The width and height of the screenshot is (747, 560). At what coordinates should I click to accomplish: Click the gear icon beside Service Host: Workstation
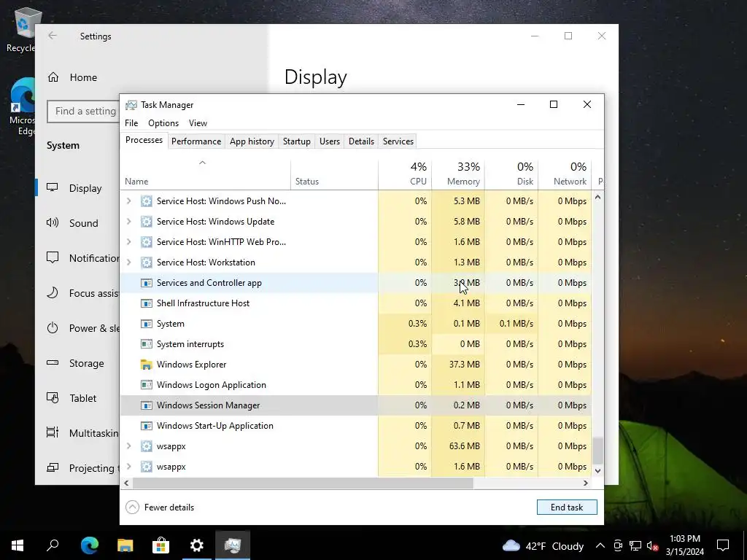146,262
